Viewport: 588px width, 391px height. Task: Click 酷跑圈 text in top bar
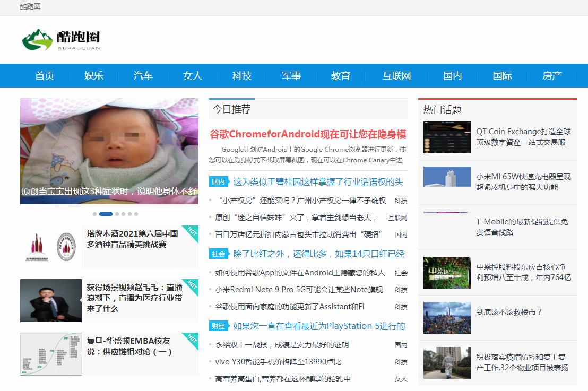(x=30, y=7)
